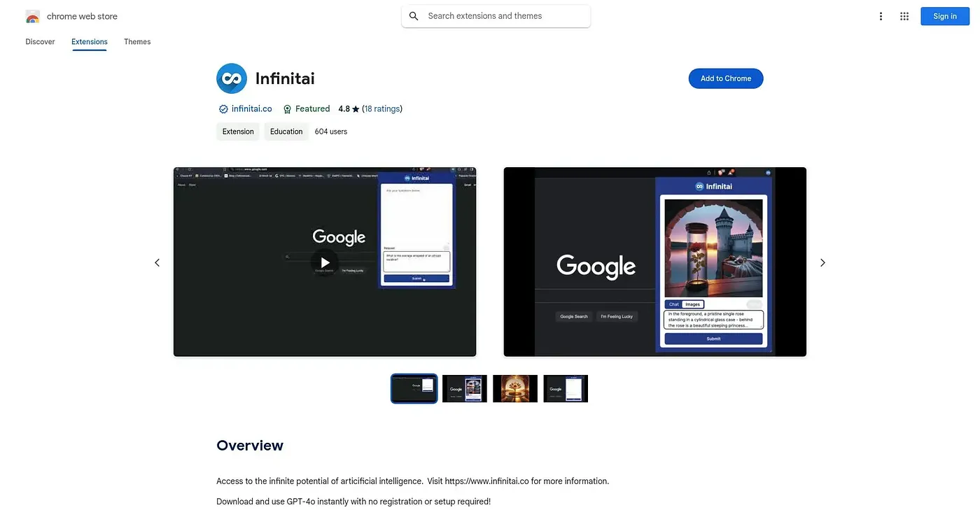Select the second screenshot thumbnail
Screen dimensions: 980x510
click(x=465, y=388)
